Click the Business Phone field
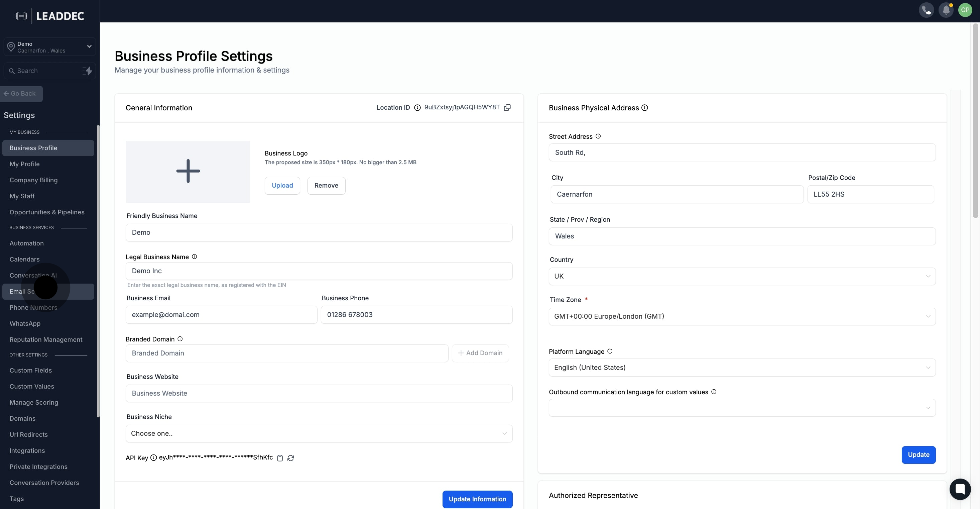The width and height of the screenshot is (980, 509). (x=416, y=315)
